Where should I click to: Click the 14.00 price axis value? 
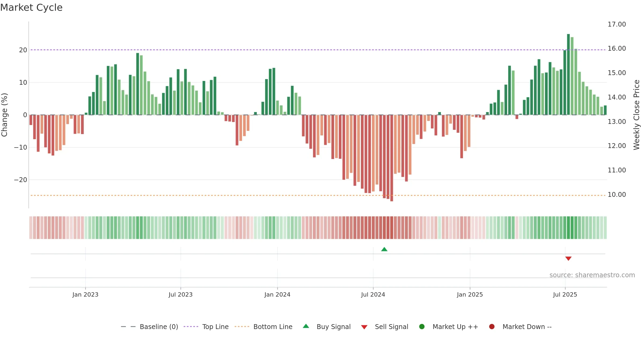coord(617,97)
